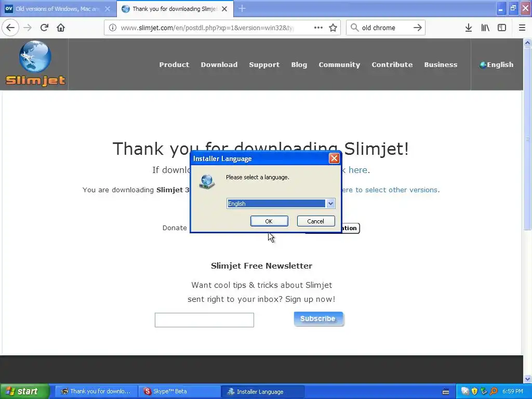Image resolution: width=532 pixels, height=399 pixels.
Task: Follow the 'select other versions' link
Action: pos(390,190)
